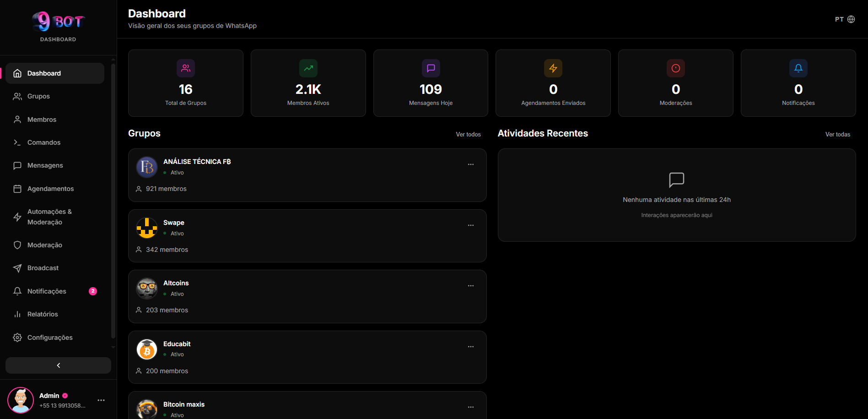This screenshot has width=868, height=419.
Task: Click the sidebar vertical scrollbar
Action: [113, 201]
